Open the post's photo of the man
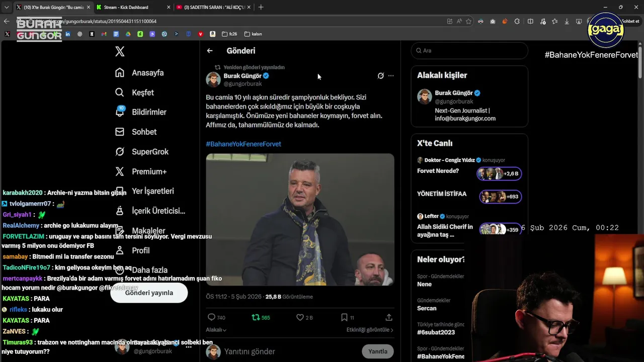The height and width of the screenshot is (362, 644). click(300, 220)
